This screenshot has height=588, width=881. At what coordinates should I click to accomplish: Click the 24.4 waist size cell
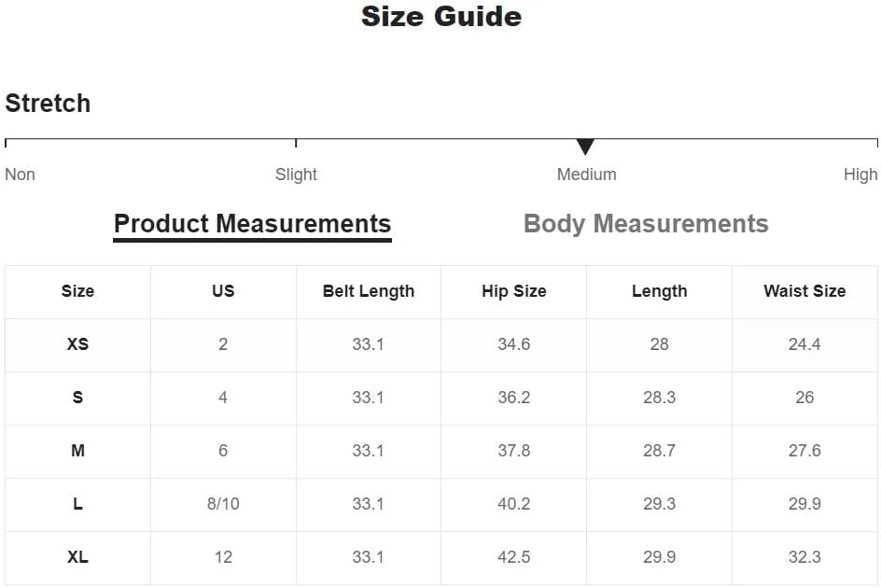click(x=804, y=344)
